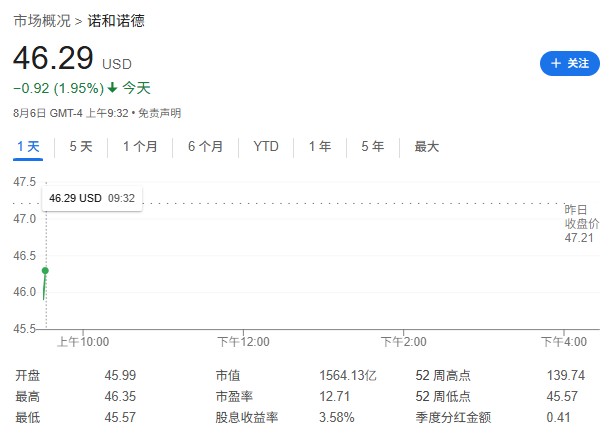Show the 最大 maximum range chart
616x436 pixels.
(426, 147)
